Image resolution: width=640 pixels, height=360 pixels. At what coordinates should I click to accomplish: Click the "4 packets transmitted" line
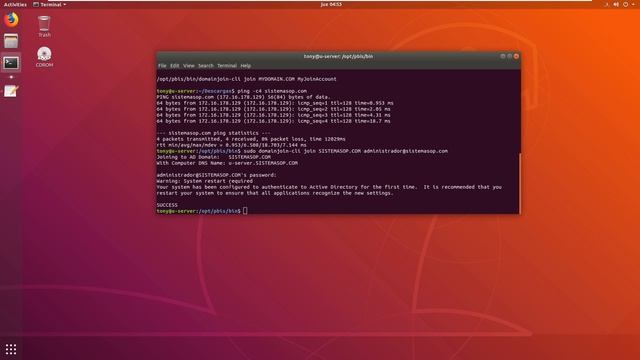click(x=251, y=139)
